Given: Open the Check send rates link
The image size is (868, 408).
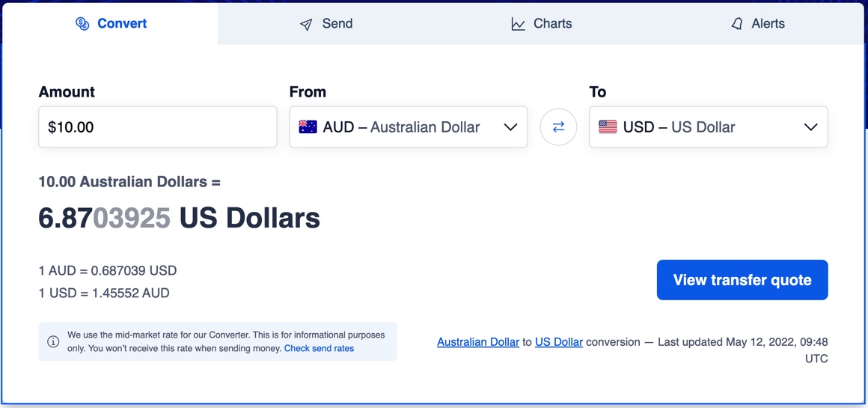Looking at the screenshot, I should pyautogui.click(x=319, y=349).
